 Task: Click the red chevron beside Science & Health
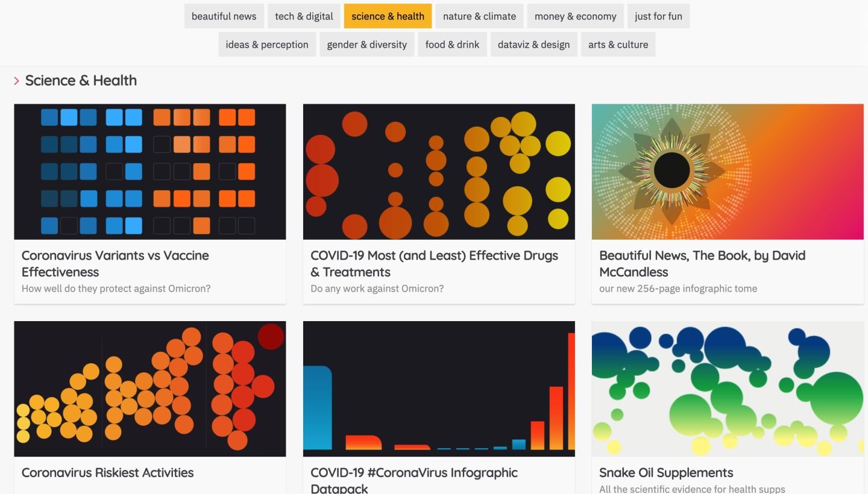(x=17, y=81)
